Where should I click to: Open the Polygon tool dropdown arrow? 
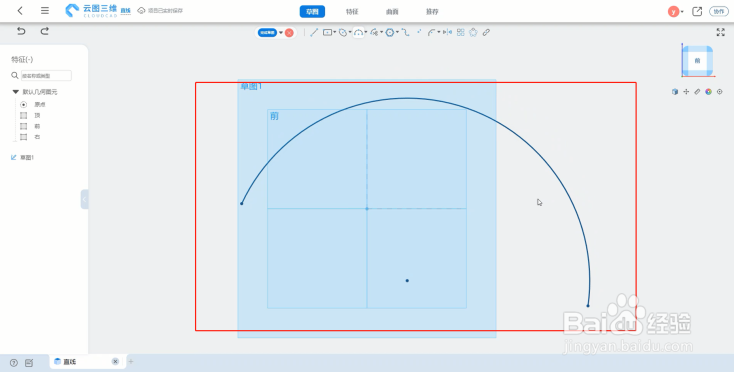click(x=397, y=32)
